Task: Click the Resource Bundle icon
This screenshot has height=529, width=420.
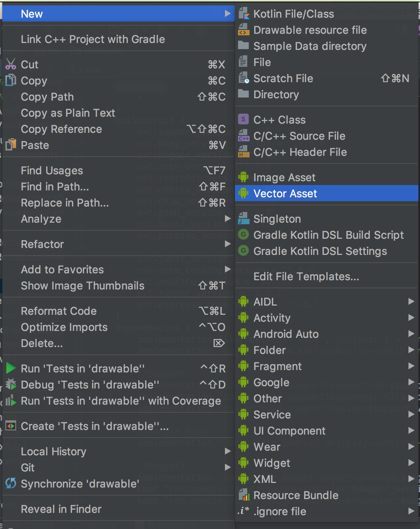Action: 244,495
